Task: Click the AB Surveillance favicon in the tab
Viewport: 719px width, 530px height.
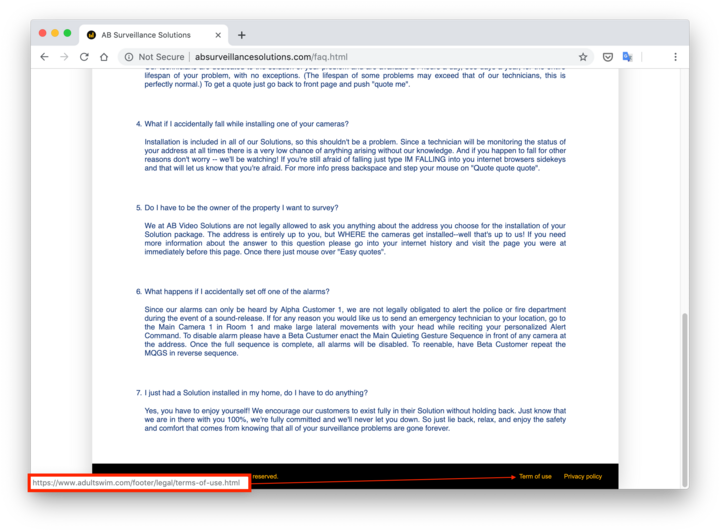Action: click(x=91, y=35)
